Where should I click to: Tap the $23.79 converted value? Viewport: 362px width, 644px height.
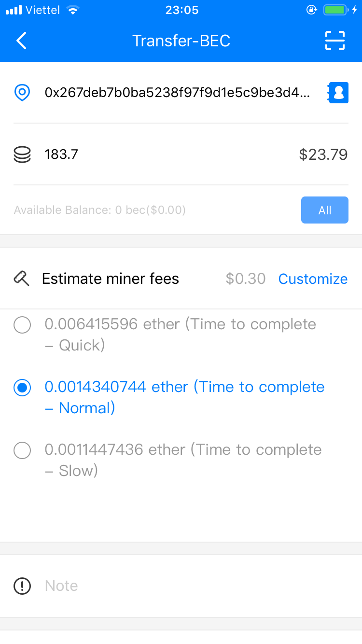[x=323, y=154]
